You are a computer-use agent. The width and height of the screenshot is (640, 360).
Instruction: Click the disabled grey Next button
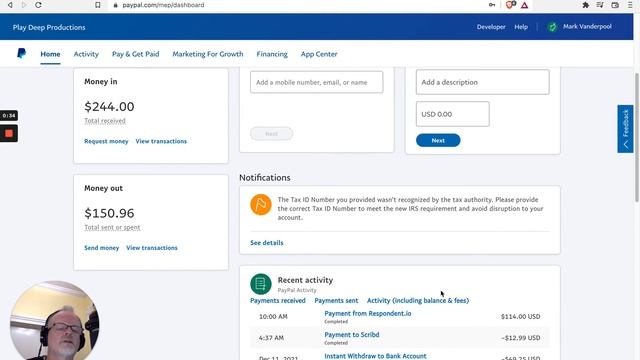click(x=271, y=133)
